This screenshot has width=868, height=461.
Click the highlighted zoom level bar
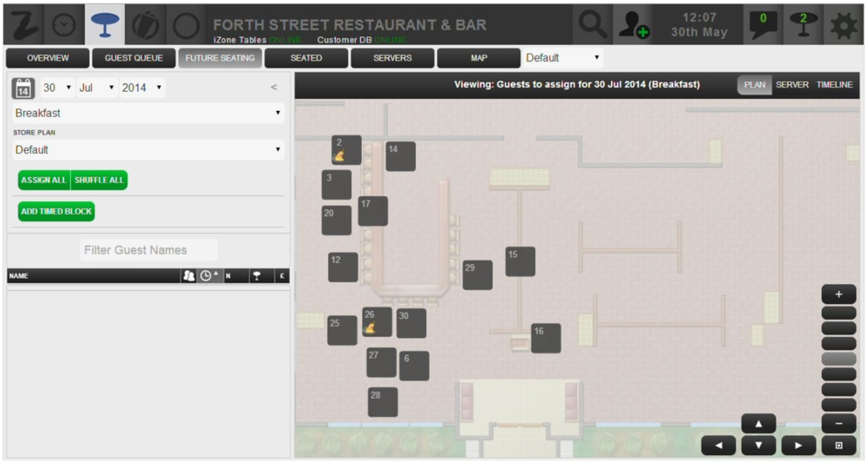pyautogui.click(x=838, y=359)
